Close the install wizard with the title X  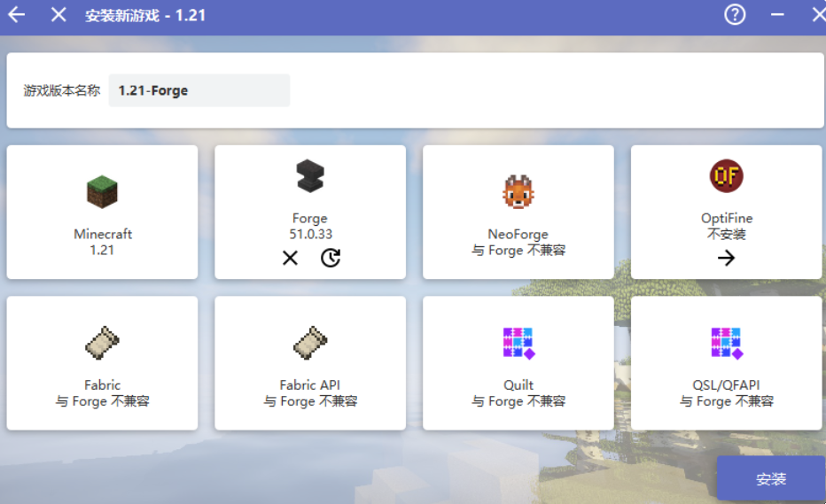click(x=58, y=15)
